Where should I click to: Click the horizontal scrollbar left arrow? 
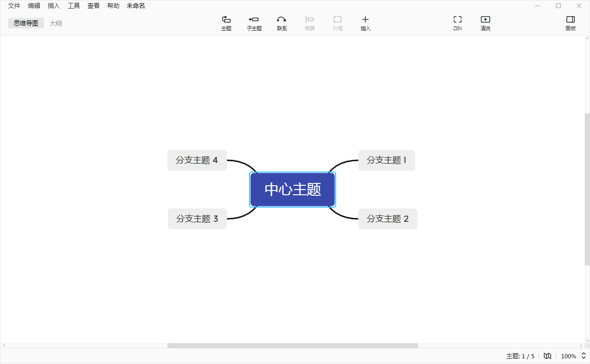coord(4,346)
